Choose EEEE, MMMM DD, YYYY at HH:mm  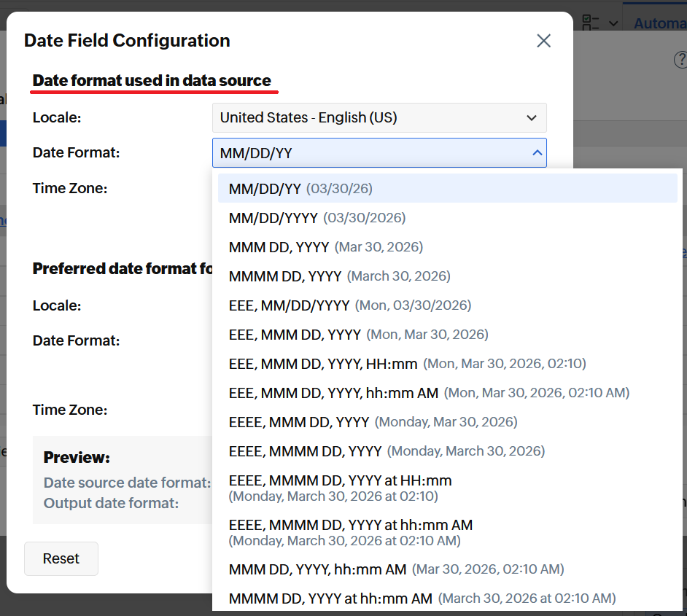[341, 488]
